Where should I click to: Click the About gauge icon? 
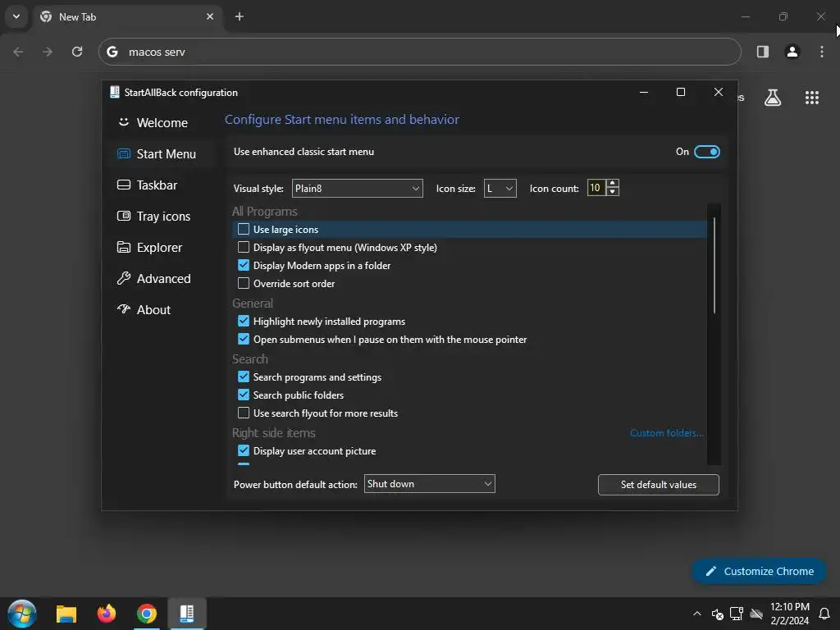coord(124,308)
